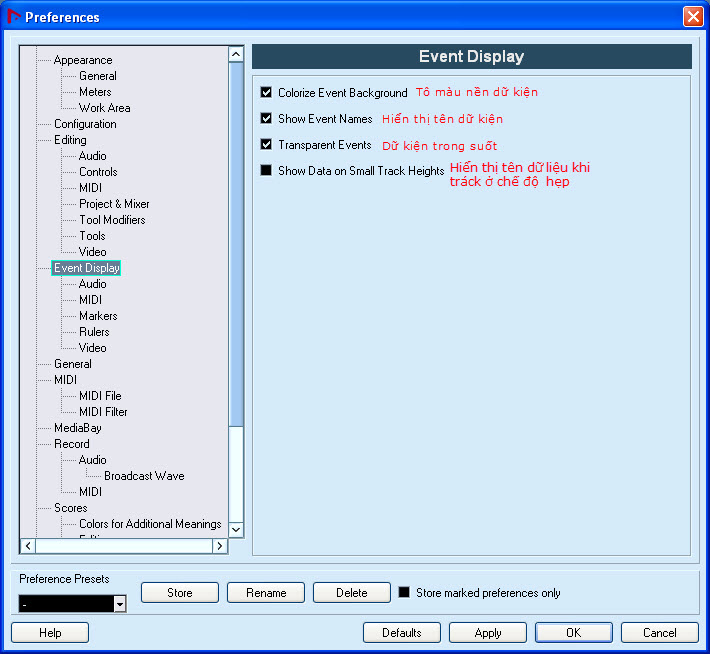This screenshot has width=710, height=654.
Task: Open Audio under Editing
Action: click(x=92, y=156)
